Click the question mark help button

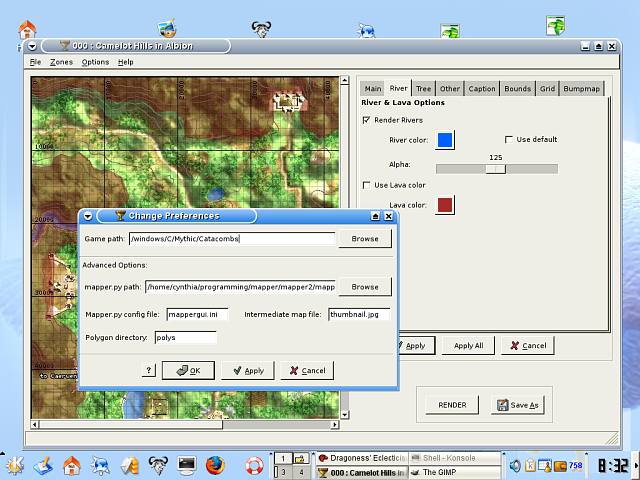click(149, 370)
